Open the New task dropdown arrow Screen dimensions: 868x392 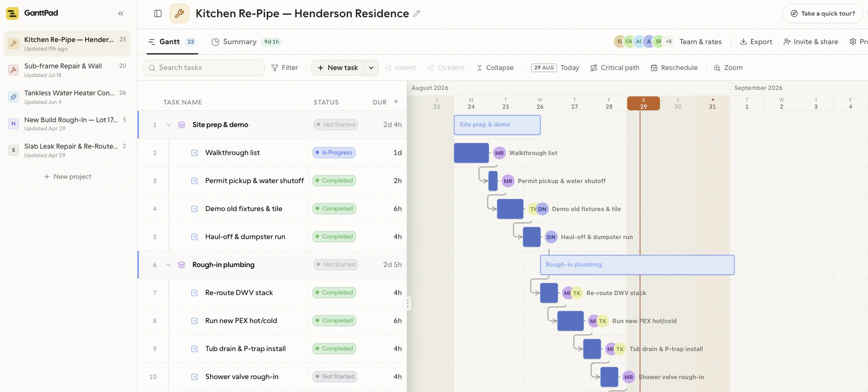click(x=371, y=67)
